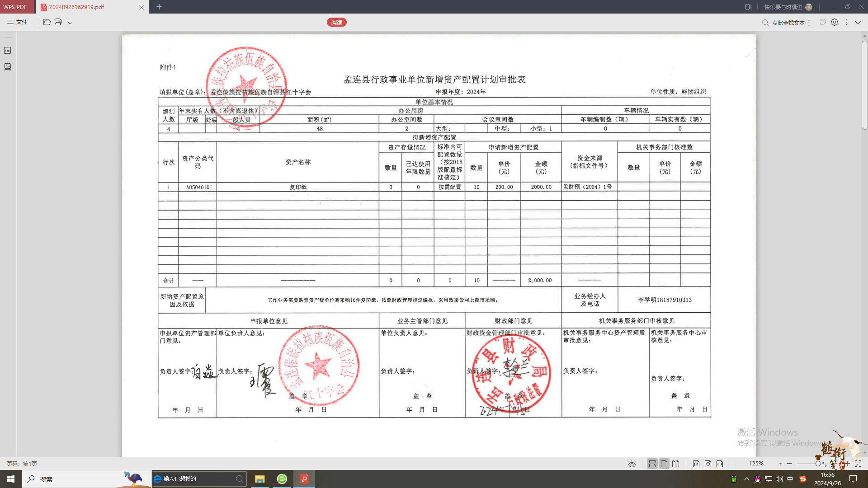Click the vertical scrollbar thumb
This screenshot has height=488, width=868.
coord(864,85)
